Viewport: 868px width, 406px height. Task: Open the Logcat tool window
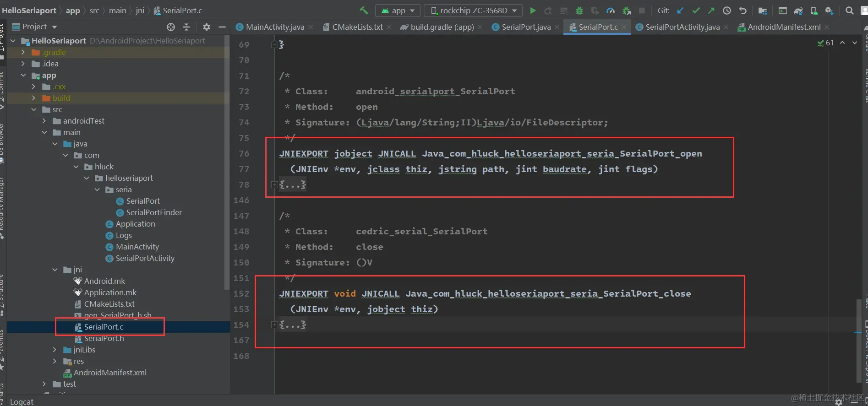click(x=22, y=401)
